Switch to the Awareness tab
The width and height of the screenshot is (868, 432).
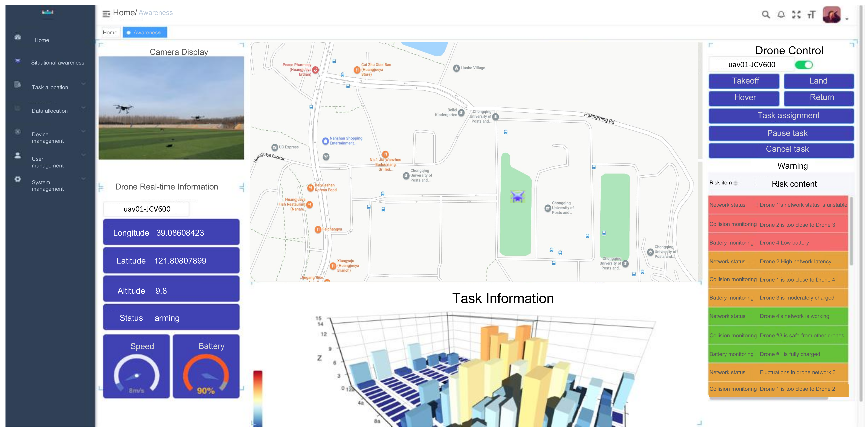pyautogui.click(x=145, y=32)
